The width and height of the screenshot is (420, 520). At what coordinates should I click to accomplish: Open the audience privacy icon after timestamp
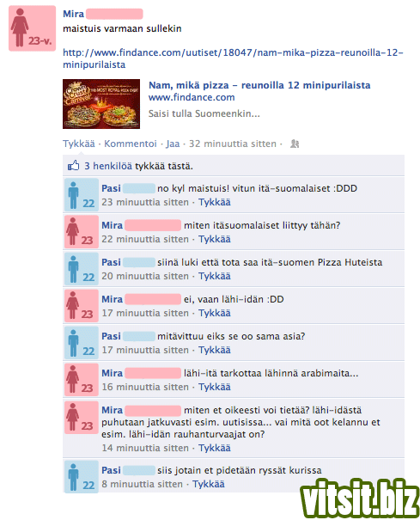click(295, 144)
